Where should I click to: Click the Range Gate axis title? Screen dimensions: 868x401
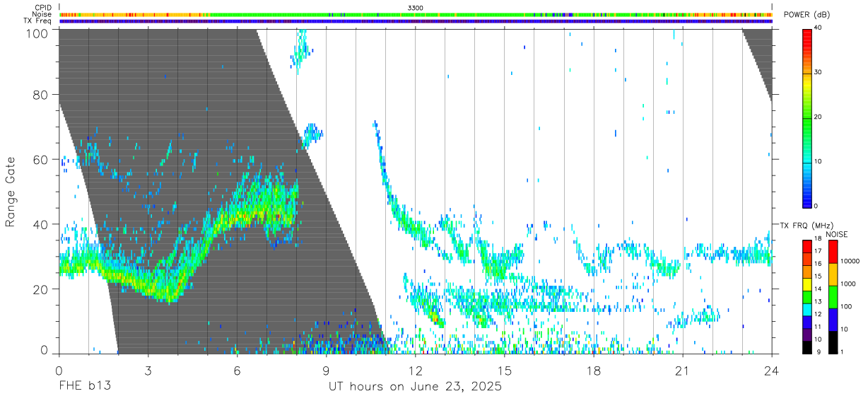click(11, 192)
